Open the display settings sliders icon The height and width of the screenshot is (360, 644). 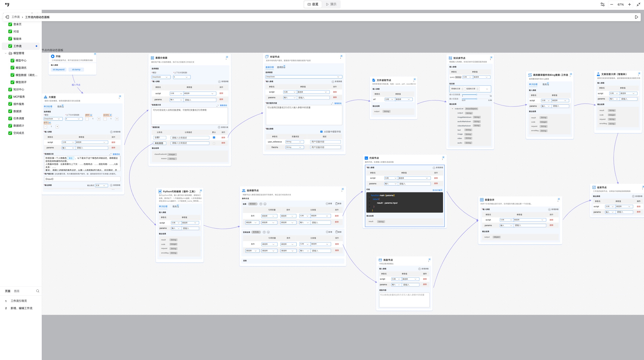pyautogui.click(x=602, y=4)
